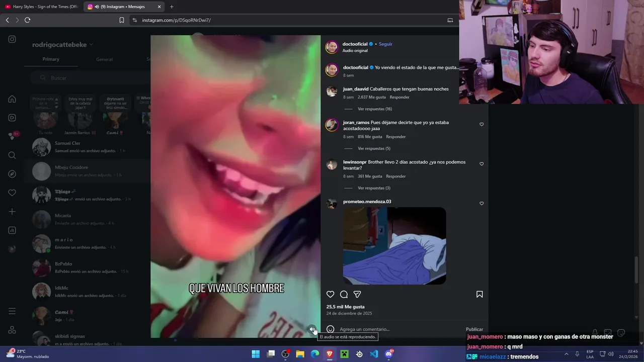Launch Visual Studio Code from taskbar

pos(374,354)
